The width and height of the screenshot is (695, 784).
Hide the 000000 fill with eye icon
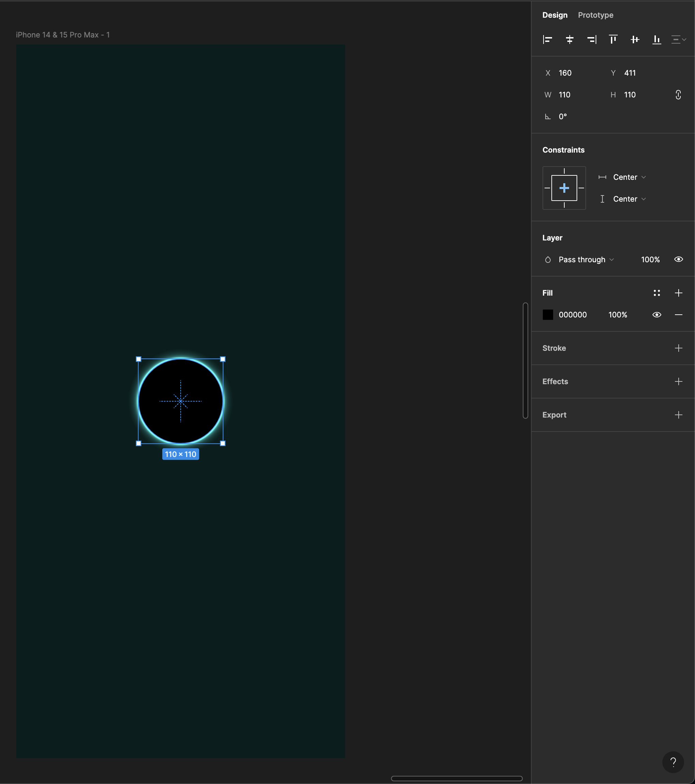click(657, 315)
